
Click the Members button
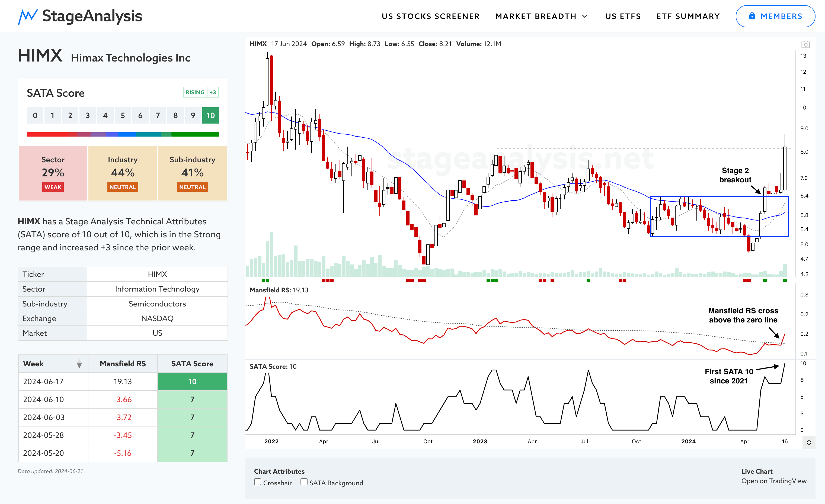pos(775,16)
